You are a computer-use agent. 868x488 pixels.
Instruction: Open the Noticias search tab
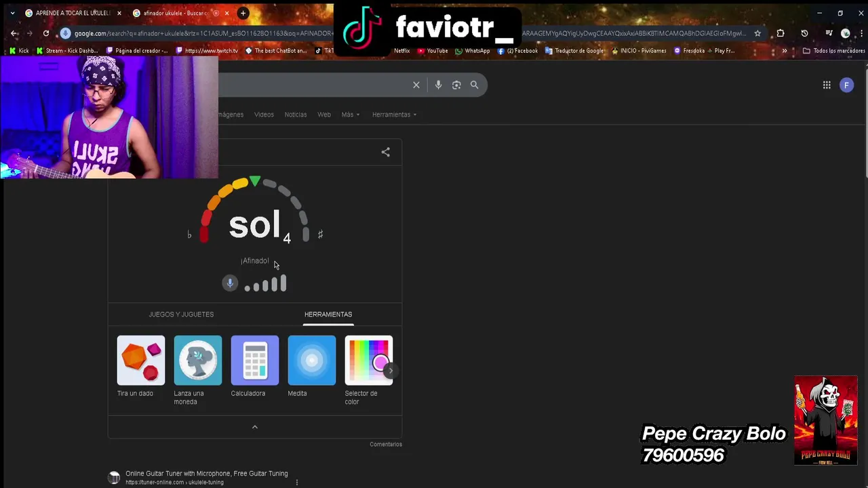pyautogui.click(x=296, y=115)
